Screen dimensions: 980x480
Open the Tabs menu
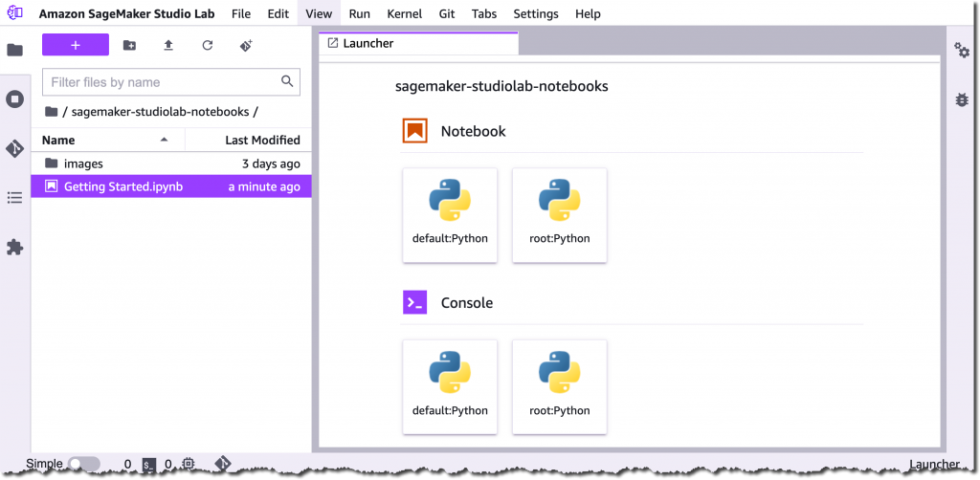click(x=484, y=13)
